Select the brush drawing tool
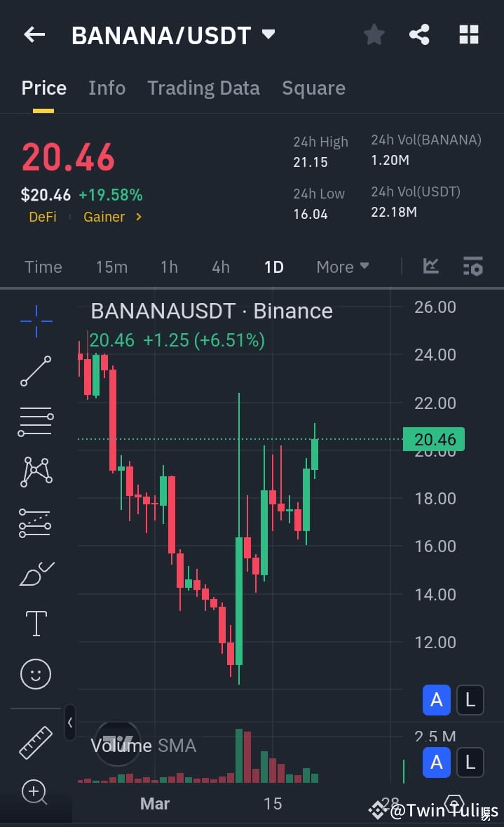 tap(36, 573)
